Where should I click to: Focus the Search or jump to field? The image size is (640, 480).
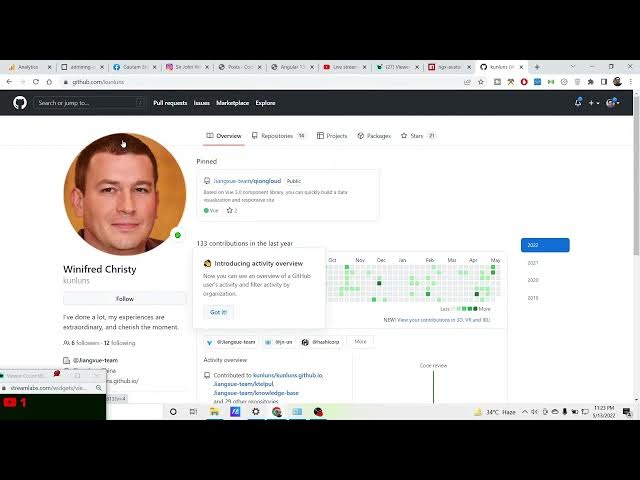[89, 103]
